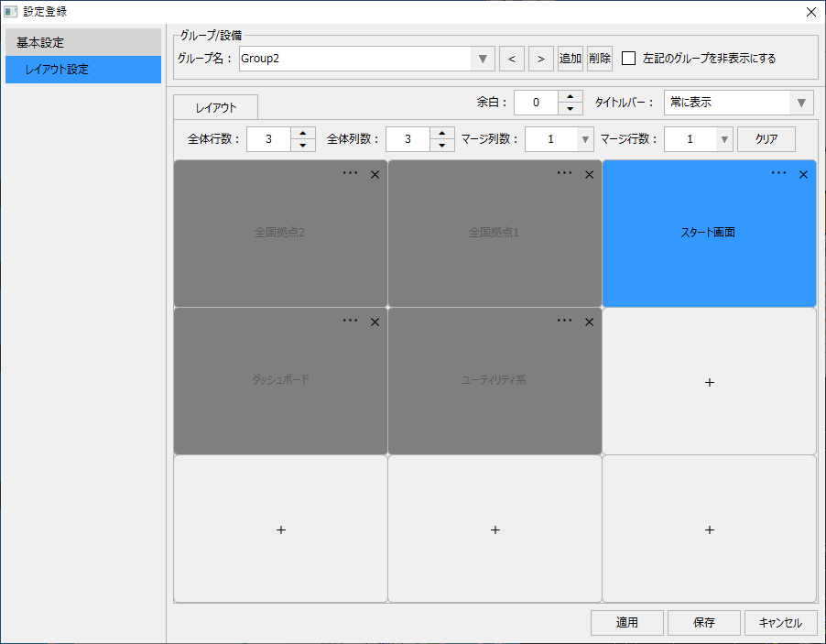Open the options menu on the 全国拠点2 panel
This screenshot has width=826, height=644.
pyautogui.click(x=350, y=173)
